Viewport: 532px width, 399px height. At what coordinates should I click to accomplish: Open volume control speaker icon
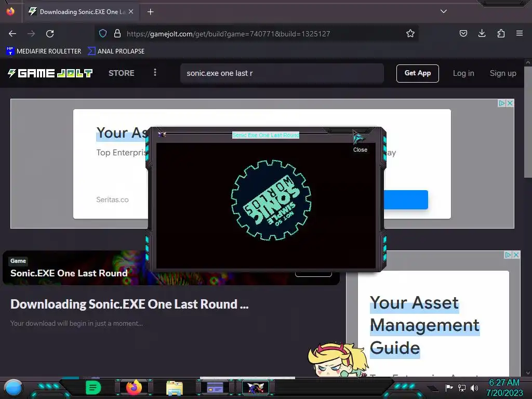click(474, 388)
